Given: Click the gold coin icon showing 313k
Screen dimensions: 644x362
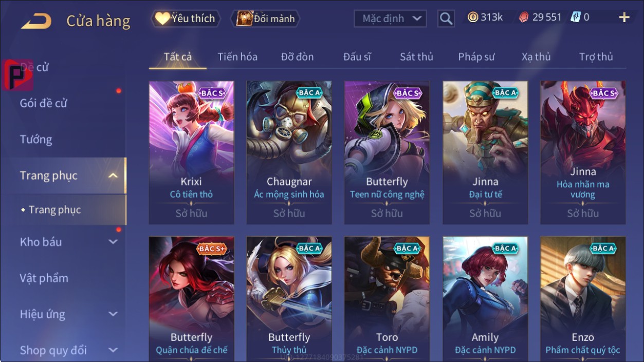Looking at the screenshot, I should tap(473, 17).
